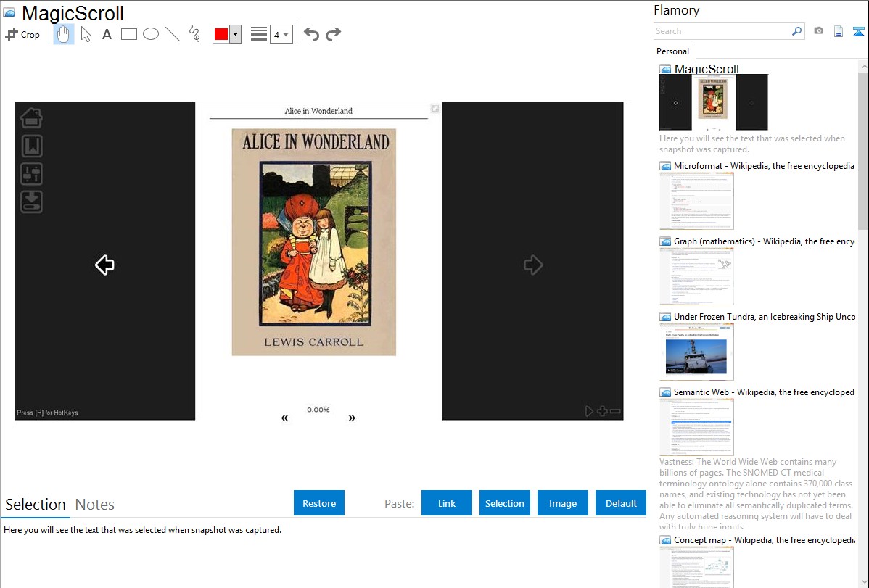
Task: Click the 'Press [H] for HotKeys' text
Action: pos(48,413)
